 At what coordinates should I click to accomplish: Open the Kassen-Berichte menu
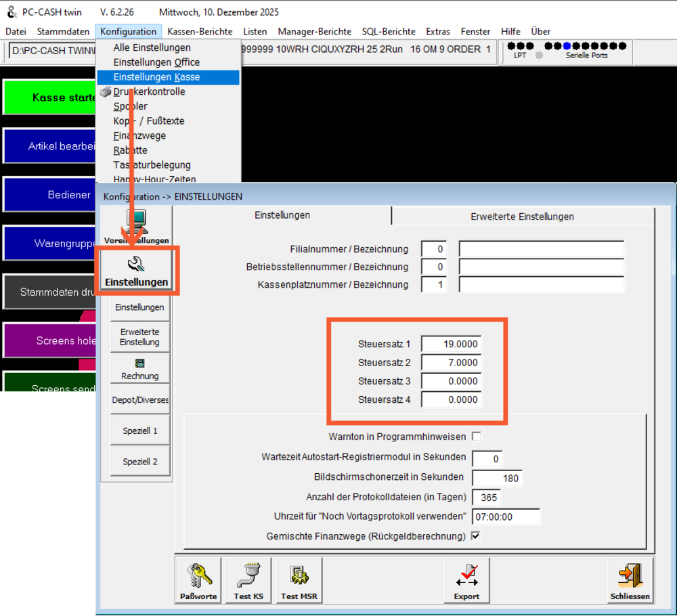(200, 32)
